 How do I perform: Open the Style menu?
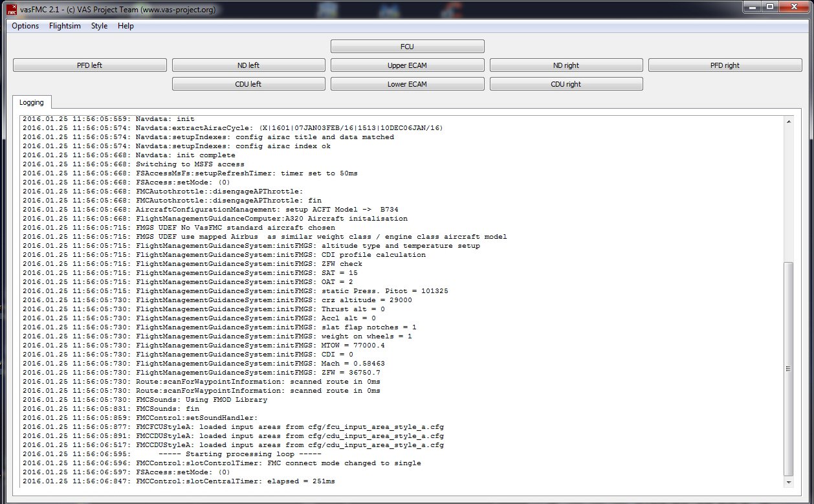point(99,26)
